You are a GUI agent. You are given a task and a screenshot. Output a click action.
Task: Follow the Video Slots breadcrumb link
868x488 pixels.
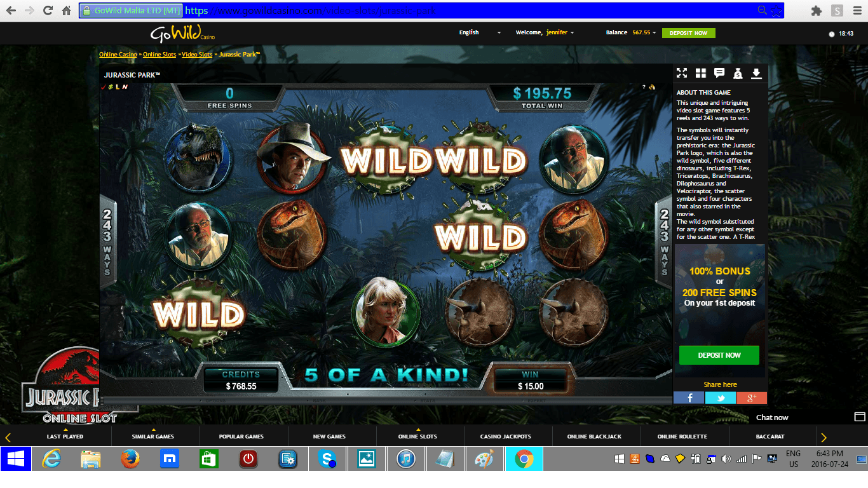197,55
